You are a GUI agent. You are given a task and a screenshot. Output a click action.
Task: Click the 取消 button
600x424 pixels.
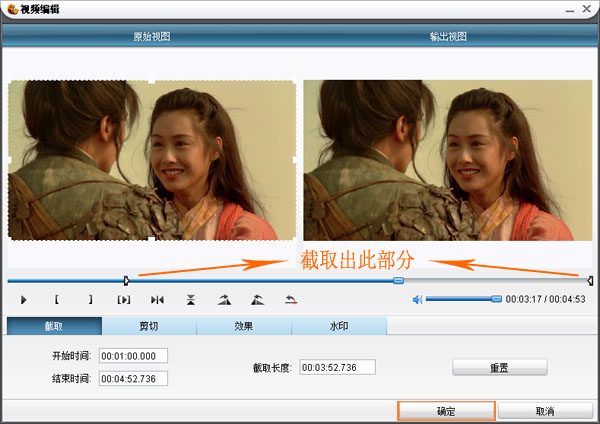[x=545, y=411]
